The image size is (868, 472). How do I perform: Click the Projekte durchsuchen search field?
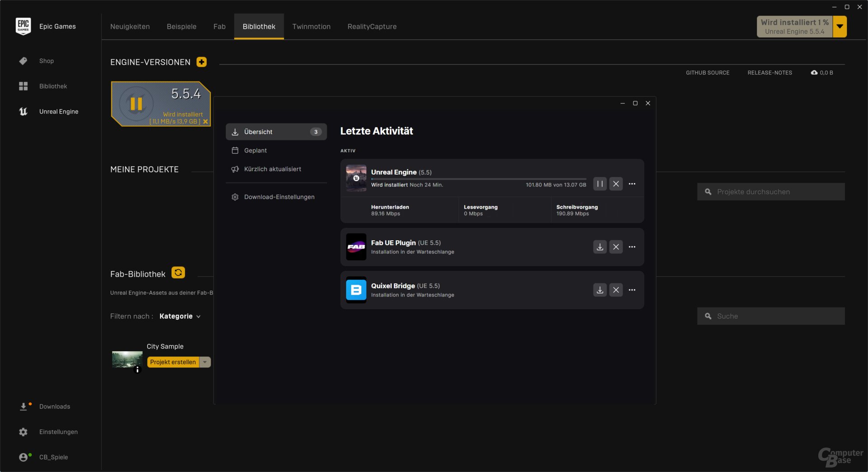770,191
